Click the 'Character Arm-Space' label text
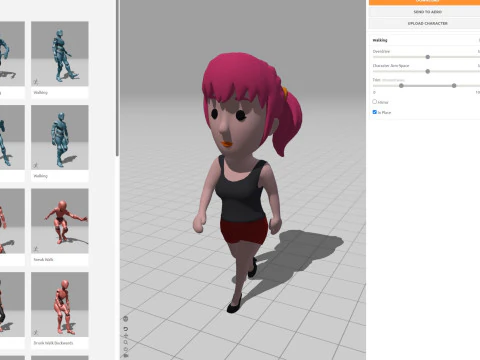Screen dimensions: 480x360 (391, 66)
